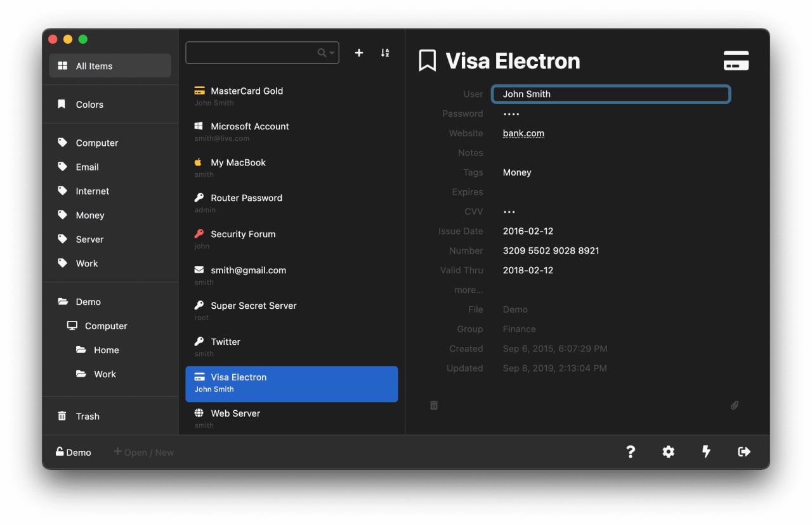Click the User field John Smith
Image resolution: width=812 pixels, height=525 pixels.
coord(610,94)
